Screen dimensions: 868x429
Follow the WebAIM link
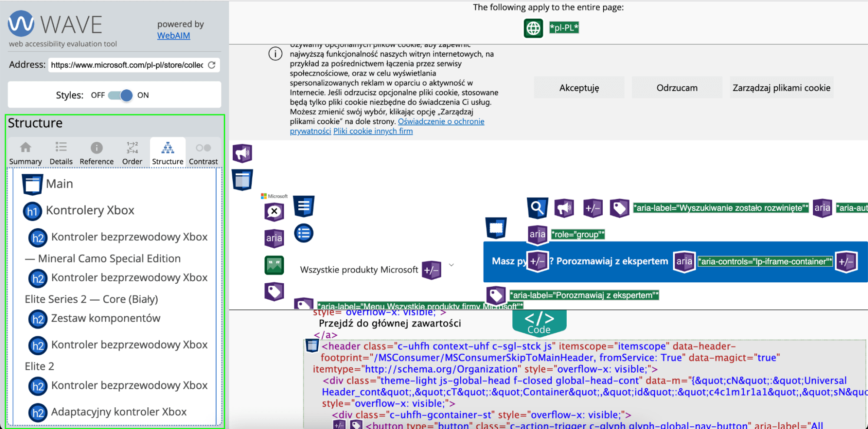coord(174,36)
